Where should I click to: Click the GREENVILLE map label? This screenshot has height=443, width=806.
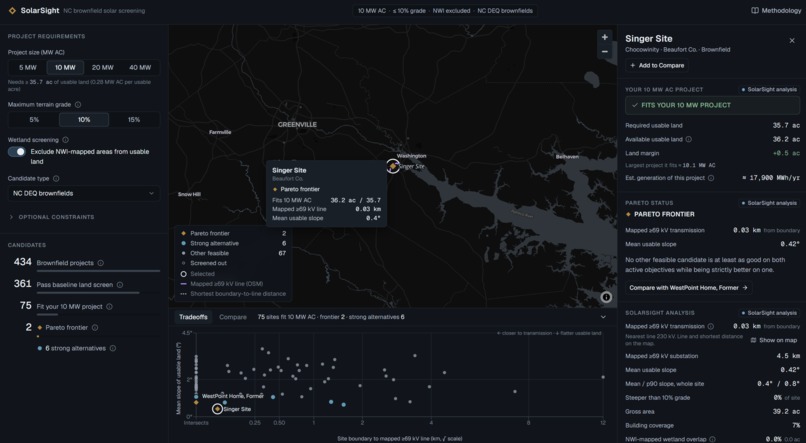pyautogui.click(x=297, y=124)
